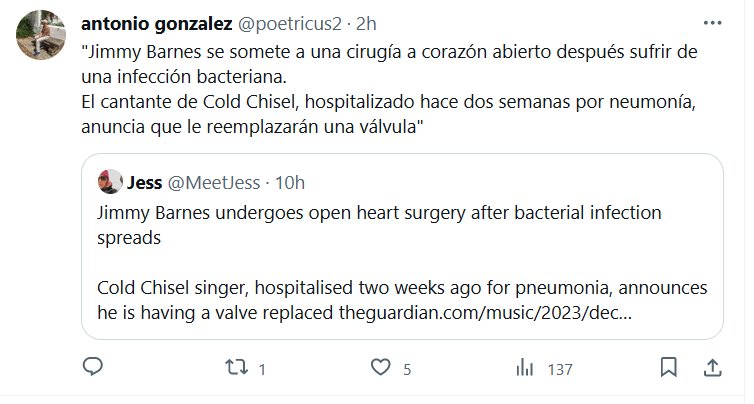Open the quoted tweet's 10h timestamp
Viewport: 754px width, 404px height.
click(288, 182)
